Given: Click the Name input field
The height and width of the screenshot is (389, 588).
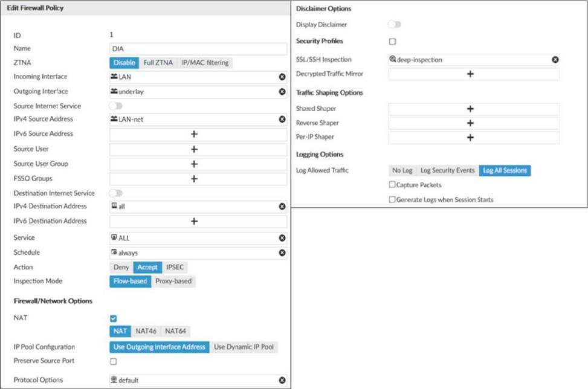Looking at the screenshot, I should pyautogui.click(x=198, y=49).
